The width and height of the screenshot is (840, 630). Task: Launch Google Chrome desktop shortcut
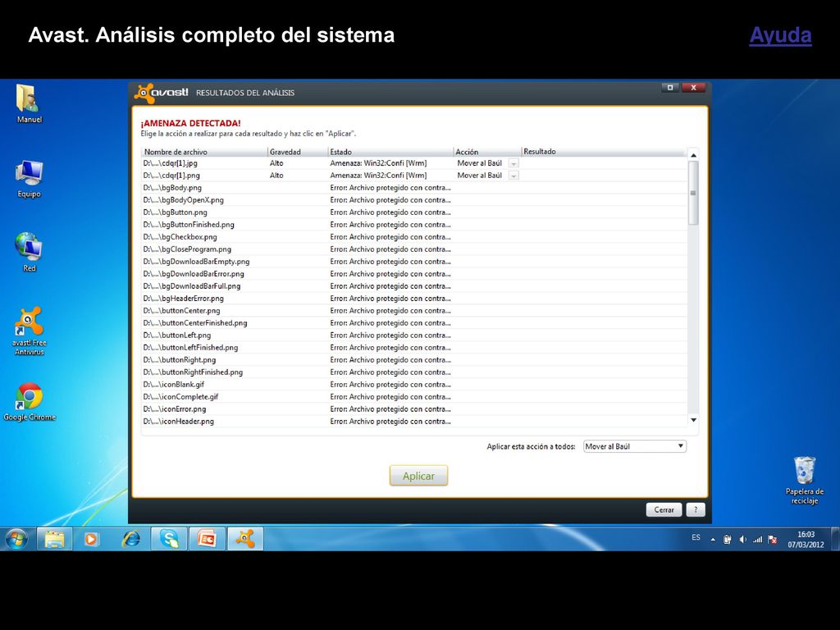pos(30,402)
